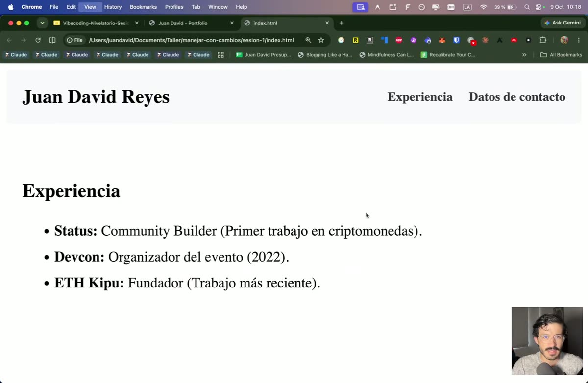Open the Help menu
Image resolution: width=588 pixels, height=383 pixels.
click(242, 7)
